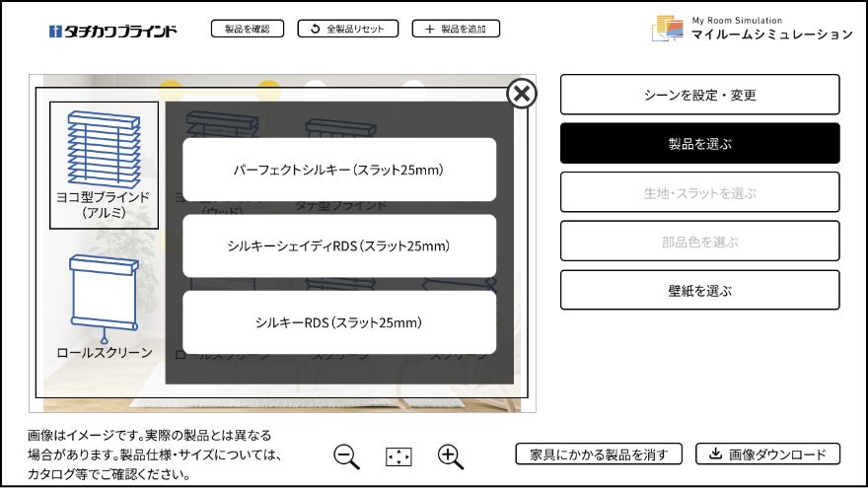Click 家具にかかる製品を消す button
This screenshot has height=488, width=868.
pos(599,454)
